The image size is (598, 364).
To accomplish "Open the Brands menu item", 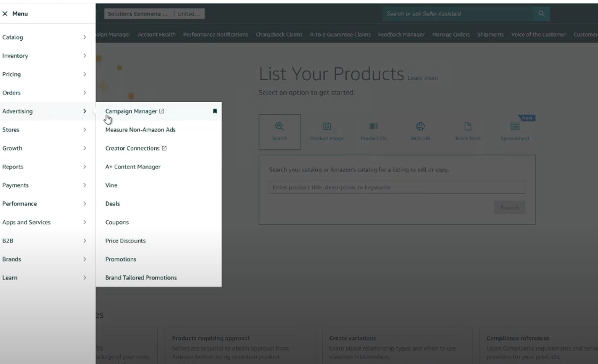I will 48,259.
